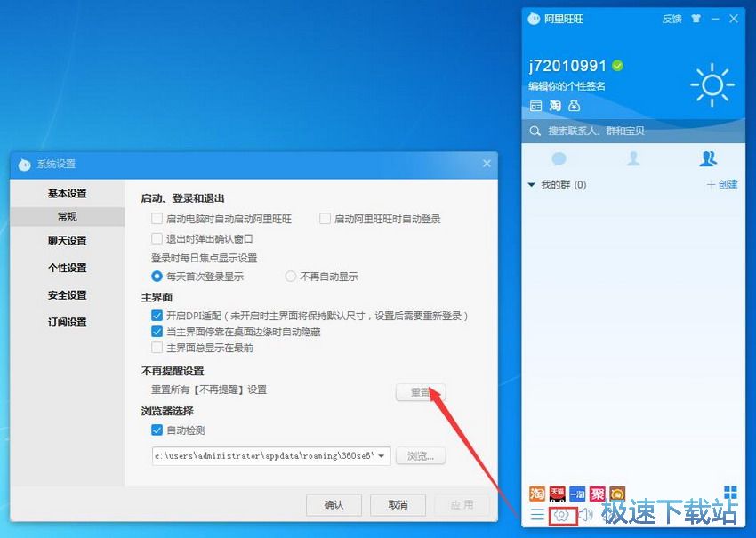Click the green online status icon

[x=617, y=66]
